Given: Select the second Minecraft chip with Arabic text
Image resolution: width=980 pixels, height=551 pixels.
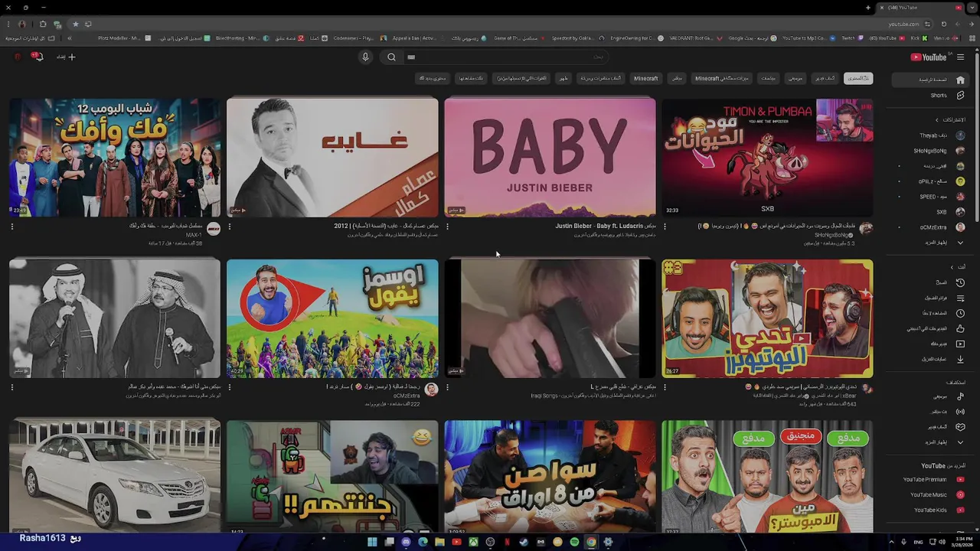Looking at the screenshot, I should point(721,78).
